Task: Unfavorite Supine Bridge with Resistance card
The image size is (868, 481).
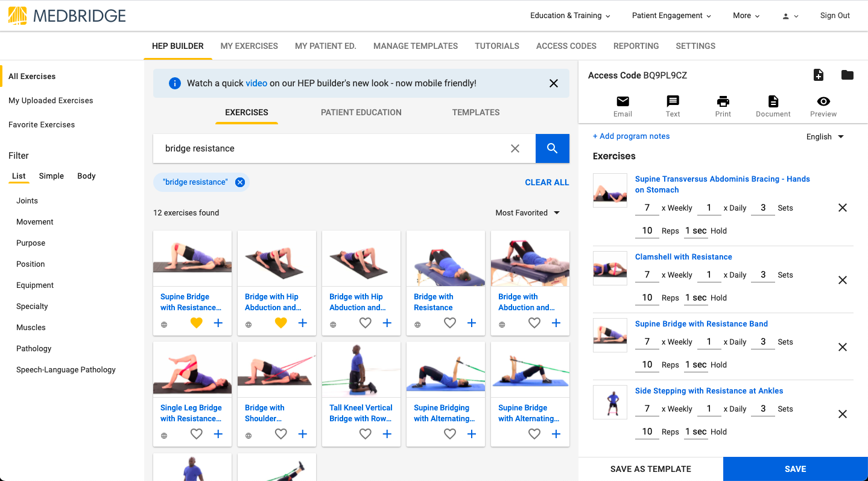Action: tap(196, 323)
